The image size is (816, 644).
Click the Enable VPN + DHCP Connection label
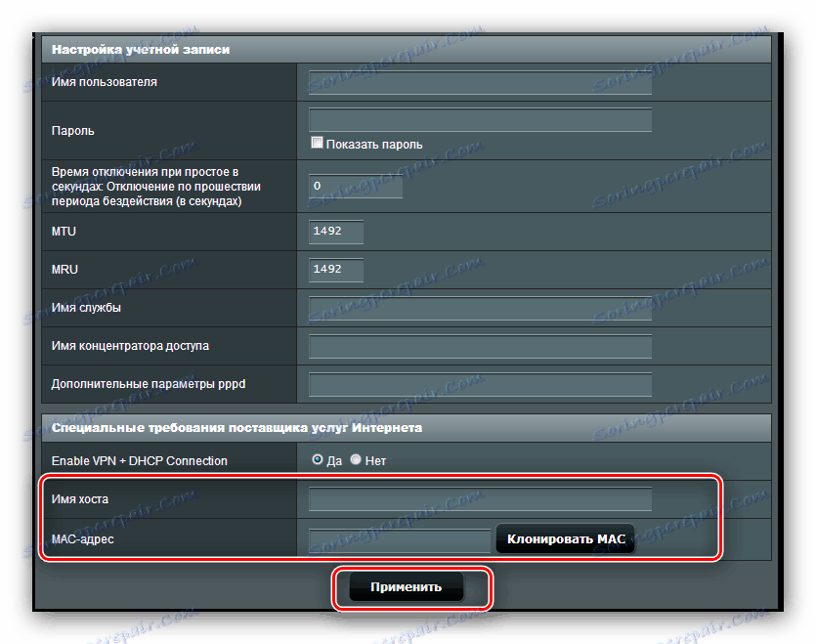pyautogui.click(x=143, y=459)
